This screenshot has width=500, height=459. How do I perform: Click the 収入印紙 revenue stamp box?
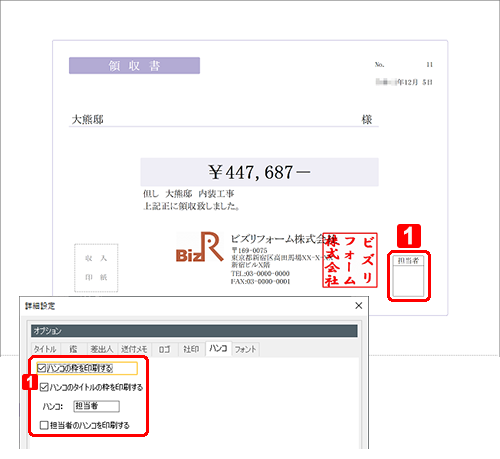click(x=96, y=268)
